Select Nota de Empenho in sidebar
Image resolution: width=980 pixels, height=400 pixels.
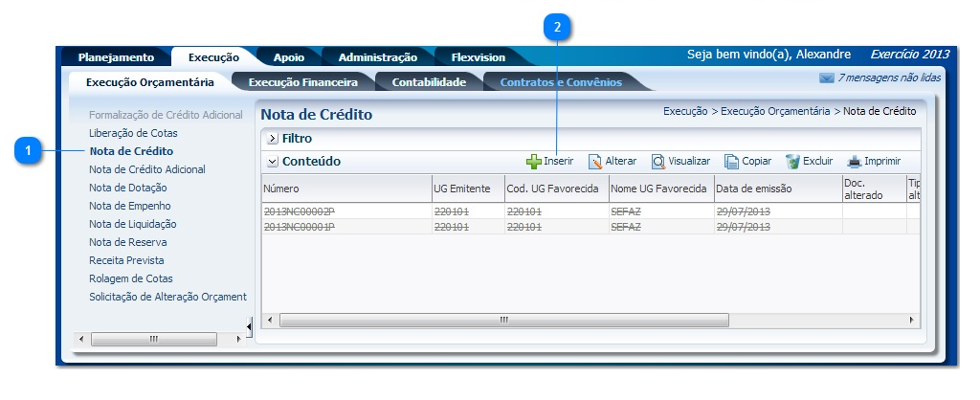[130, 206]
